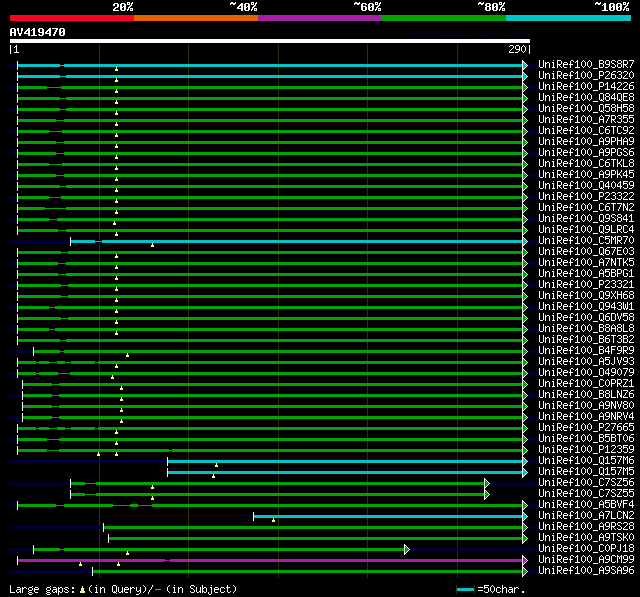Open hit UniRef100_C6TC92
Image resolution: width=640 pixels, height=597 pixels.
point(586,131)
